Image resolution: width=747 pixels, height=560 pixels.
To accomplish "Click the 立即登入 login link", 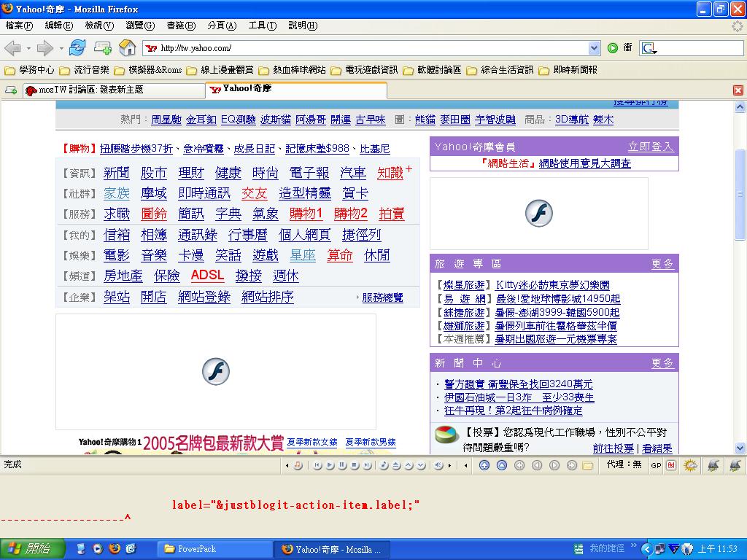I will coord(650,147).
